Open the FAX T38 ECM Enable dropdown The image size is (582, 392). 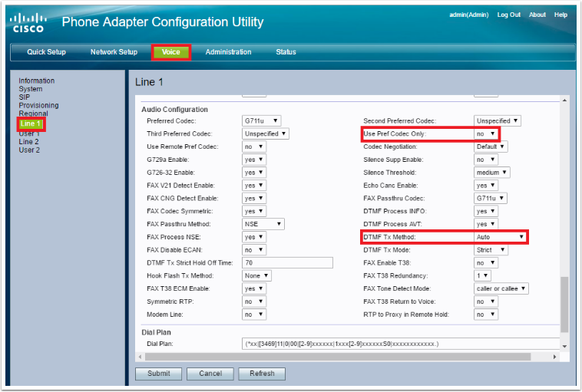pos(254,288)
